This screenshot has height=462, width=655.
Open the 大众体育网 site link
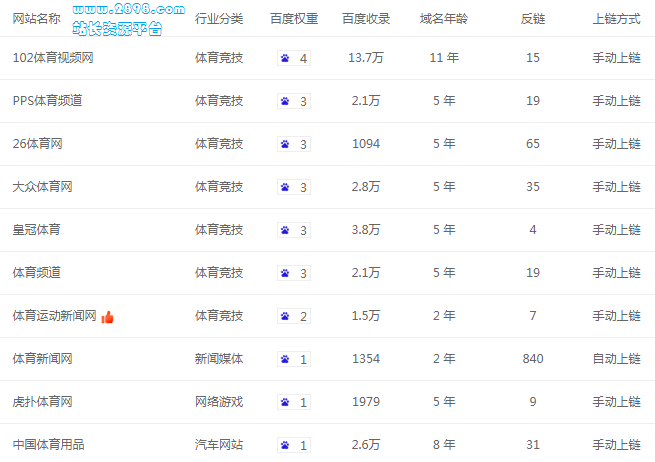[43, 187]
